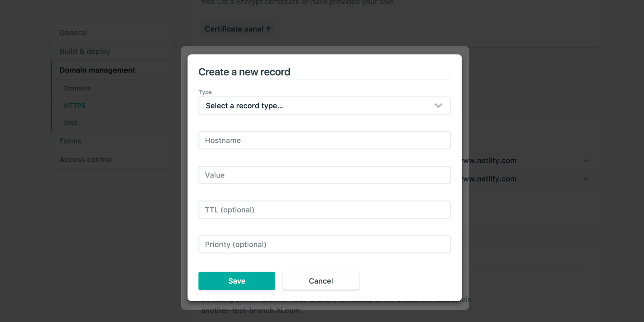Click the Type label above the select
644x322 pixels.
pyautogui.click(x=205, y=92)
